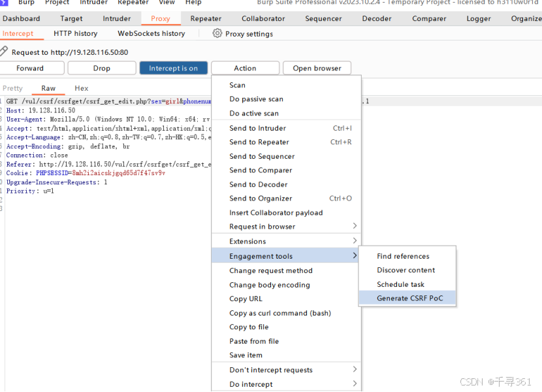This screenshot has width=542, height=392.
Task: Choose Do active scan
Action: tap(287, 113)
